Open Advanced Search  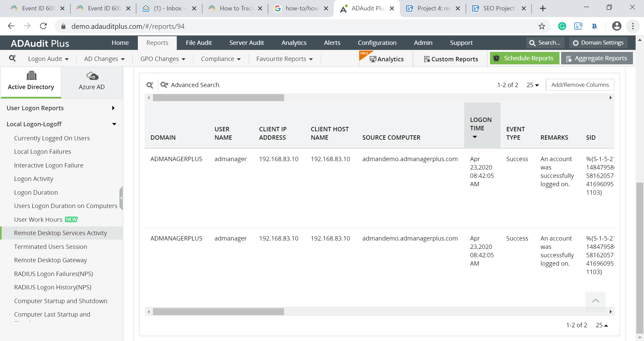coord(190,85)
